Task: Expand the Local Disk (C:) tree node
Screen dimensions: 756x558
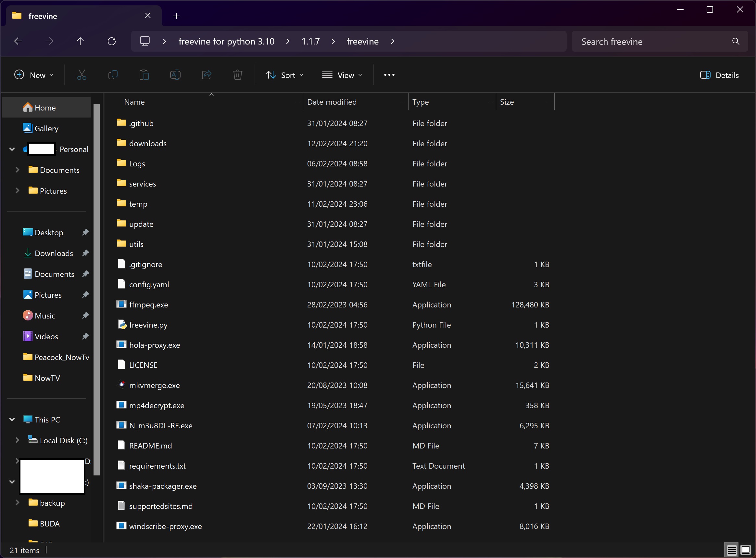Action: [x=17, y=440]
